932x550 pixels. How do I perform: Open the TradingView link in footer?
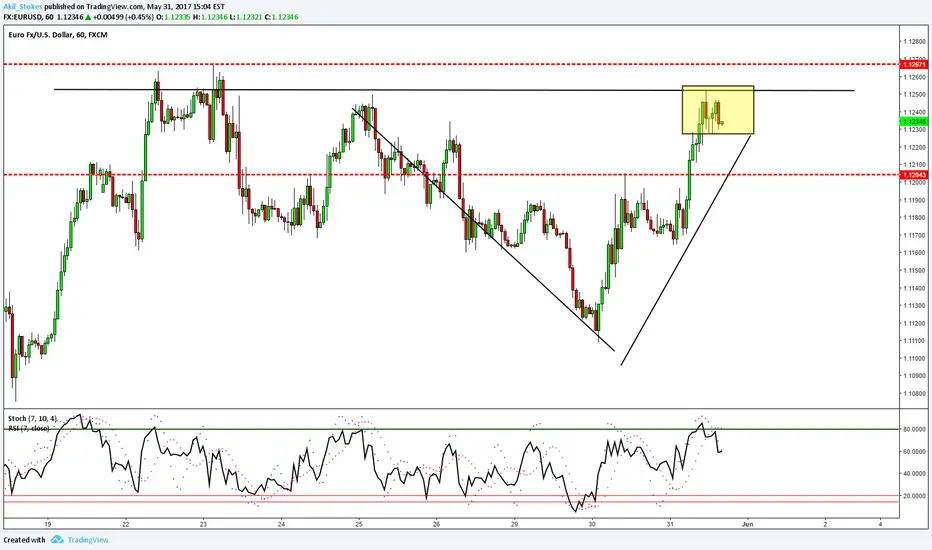click(x=88, y=540)
